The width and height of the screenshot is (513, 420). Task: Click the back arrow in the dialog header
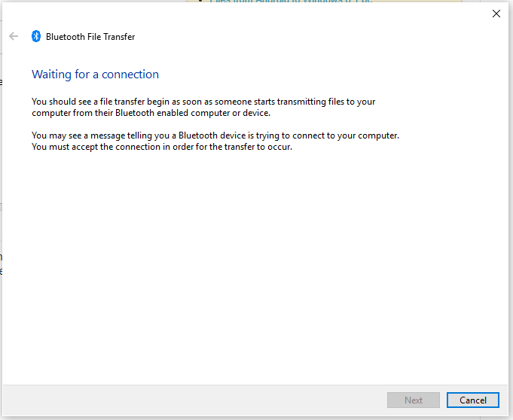[14, 36]
